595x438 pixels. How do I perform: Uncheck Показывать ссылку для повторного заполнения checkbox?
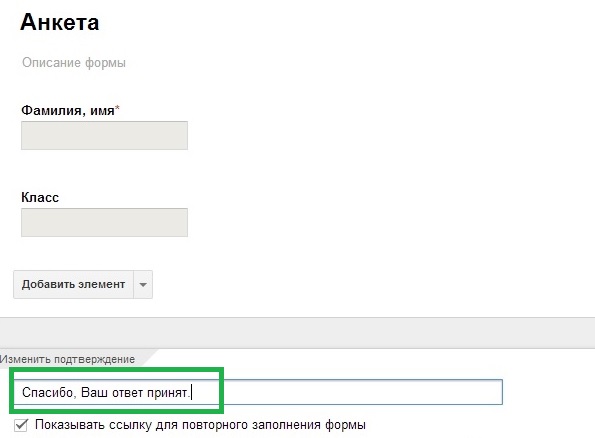pos(21,425)
